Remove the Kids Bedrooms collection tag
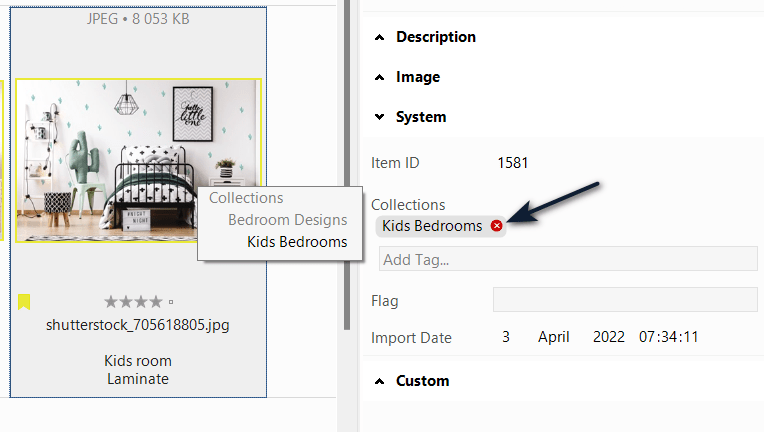The image size is (764, 432). click(x=497, y=226)
